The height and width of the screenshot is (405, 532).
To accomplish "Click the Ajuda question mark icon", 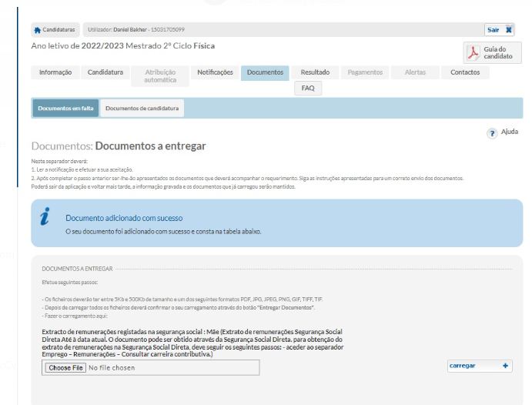I will tap(492, 133).
